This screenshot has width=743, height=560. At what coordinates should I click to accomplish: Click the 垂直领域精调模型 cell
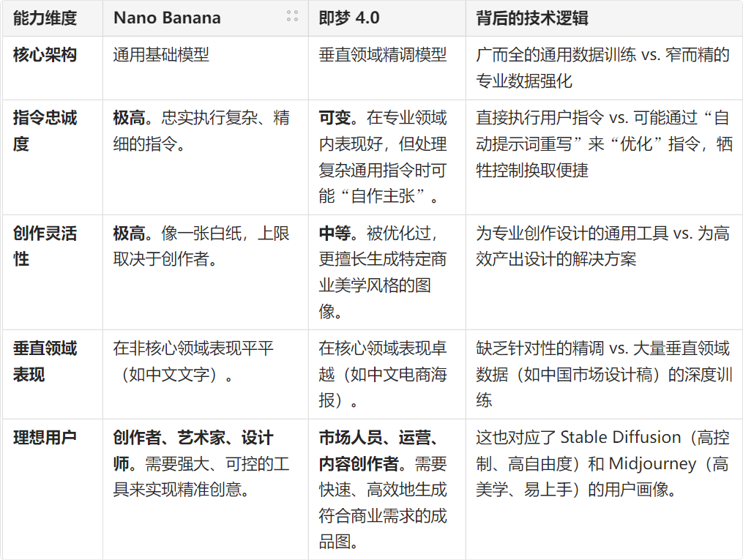(387, 68)
